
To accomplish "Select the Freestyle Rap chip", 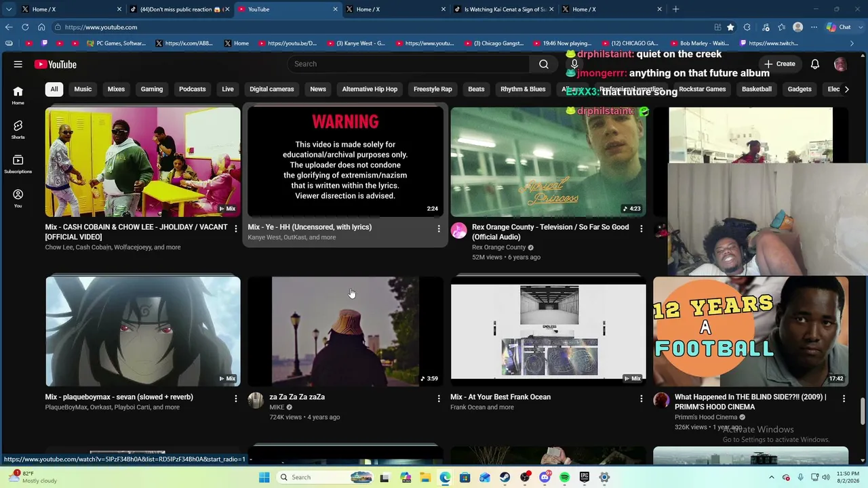I will point(433,89).
